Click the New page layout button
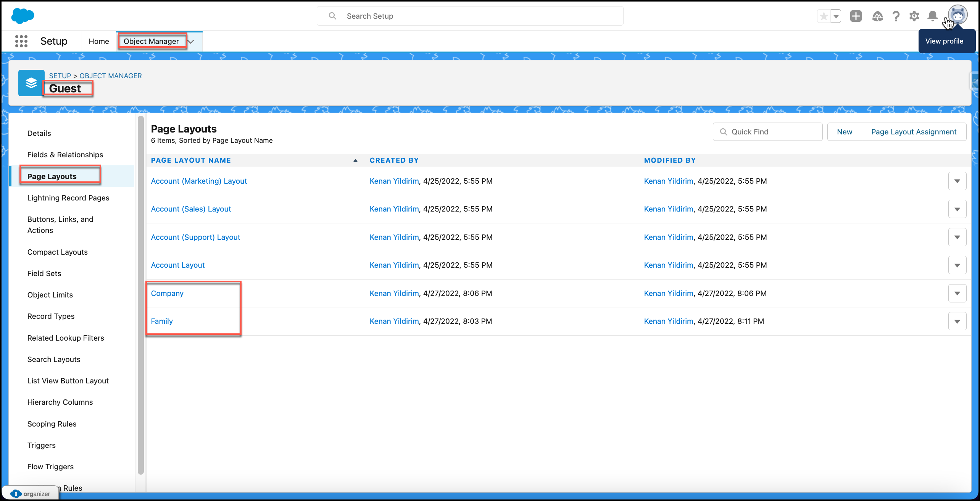The width and height of the screenshot is (980, 501). tap(845, 132)
